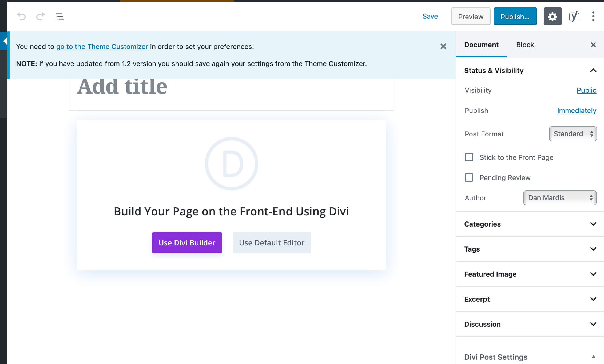Click Use Divi Builder
Image resolution: width=604 pixels, height=364 pixels.
(x=187, y=242)
